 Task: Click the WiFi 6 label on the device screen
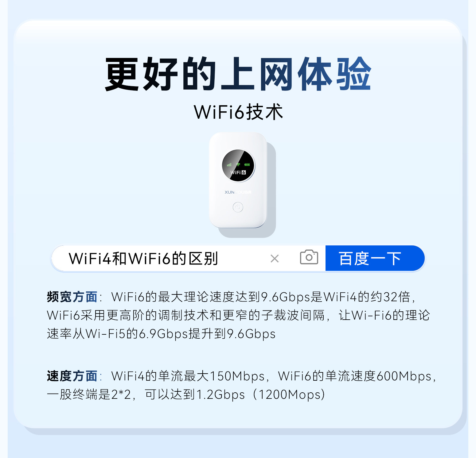[238, 172]
